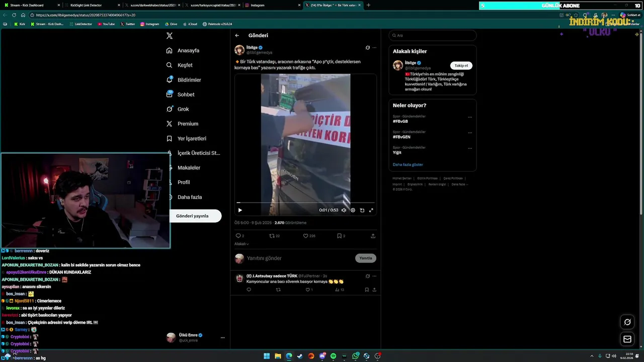
Task: Mute the video with the speaker icon
Action: [344, 210]
